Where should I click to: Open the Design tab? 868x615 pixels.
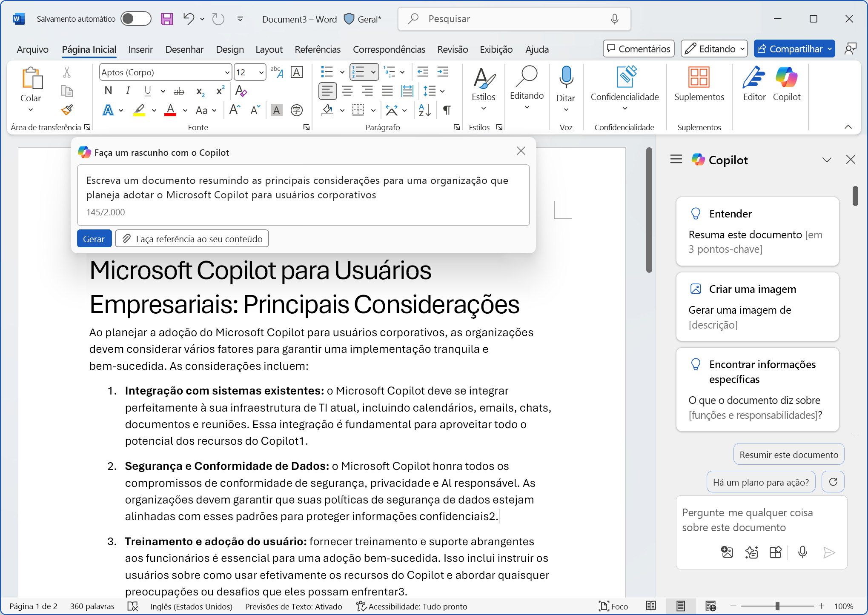point(230,49)
